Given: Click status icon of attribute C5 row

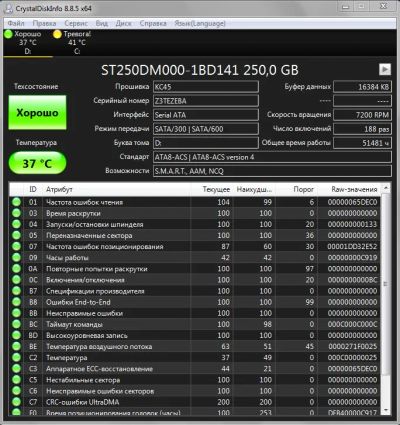Looking at the screenshot, I should [16, 380].
